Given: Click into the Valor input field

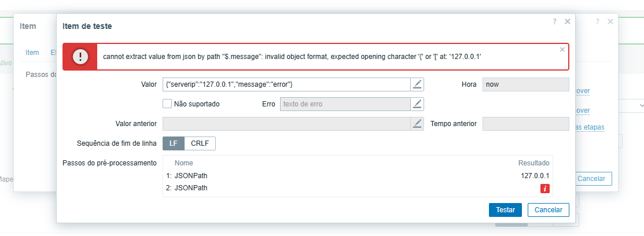Looking at the screenshot, I should [286, 84].
